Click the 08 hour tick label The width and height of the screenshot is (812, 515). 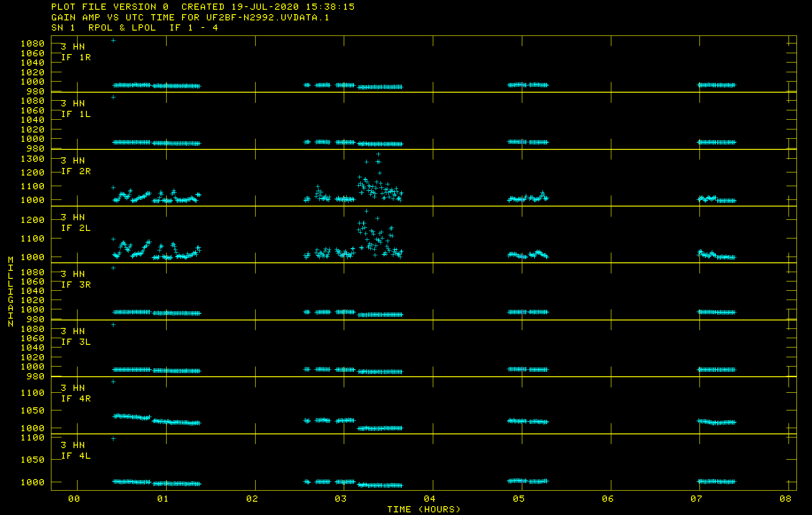click(x=785, y=499)
